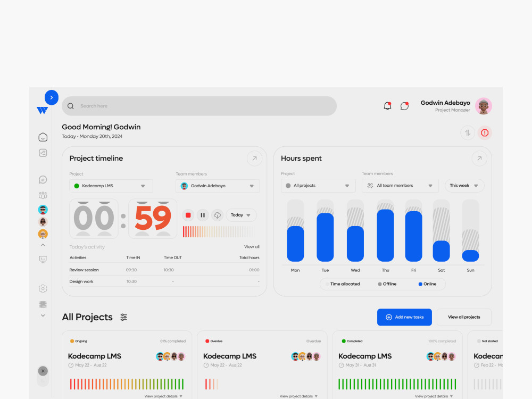The width and height of the screenshot is (532, 399).
Task: Click View all activities link
Action: click(x=252, y=247)
